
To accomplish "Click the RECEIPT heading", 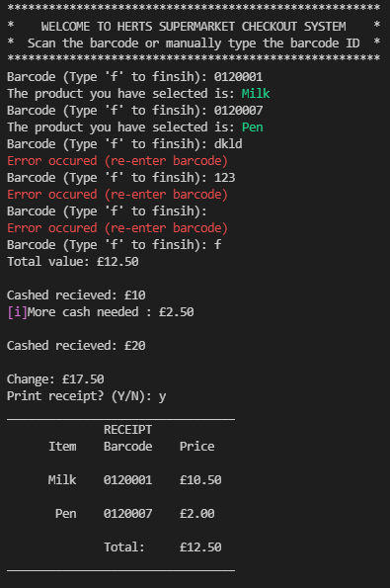I will (x=127, y=430).
